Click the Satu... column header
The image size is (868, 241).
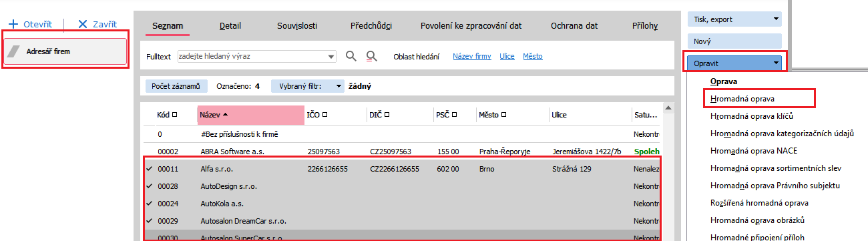(x=645, y=115)
